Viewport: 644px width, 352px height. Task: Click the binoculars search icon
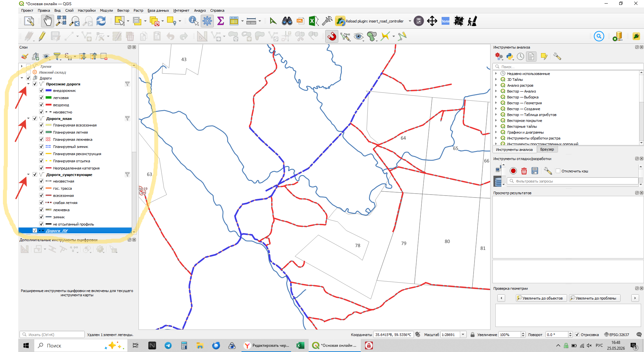coord(287,21)
